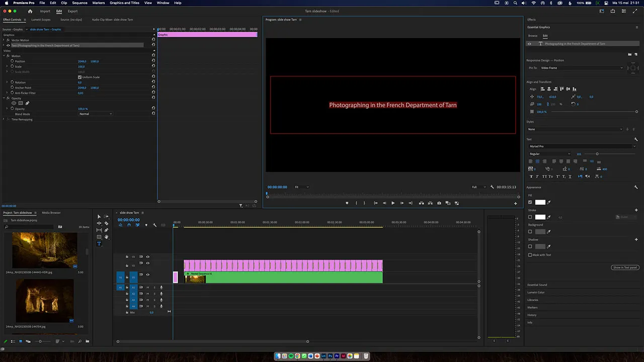Enable the Stroke checkbox
The height and width of the screenshot is (362, 644).
click(530, 217)
